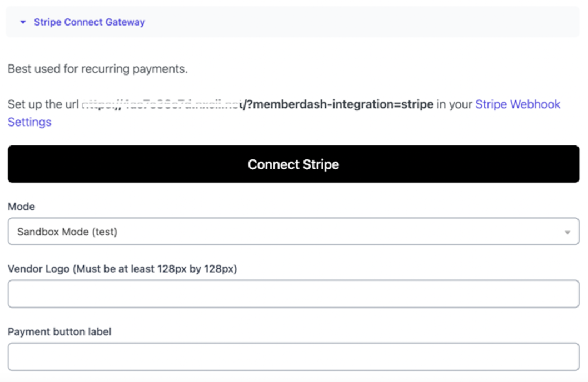Focus the Vendor Logo input field

tap(293, 294)
